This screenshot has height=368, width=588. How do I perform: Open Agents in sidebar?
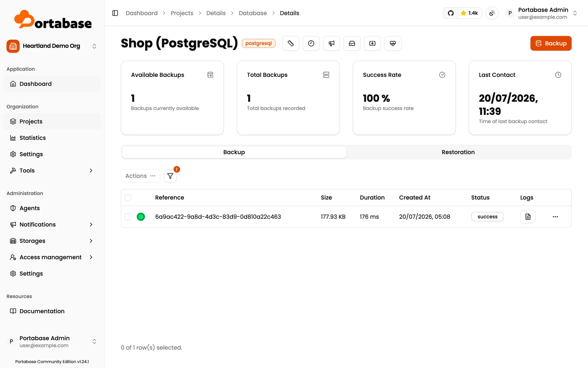(52, 208)
